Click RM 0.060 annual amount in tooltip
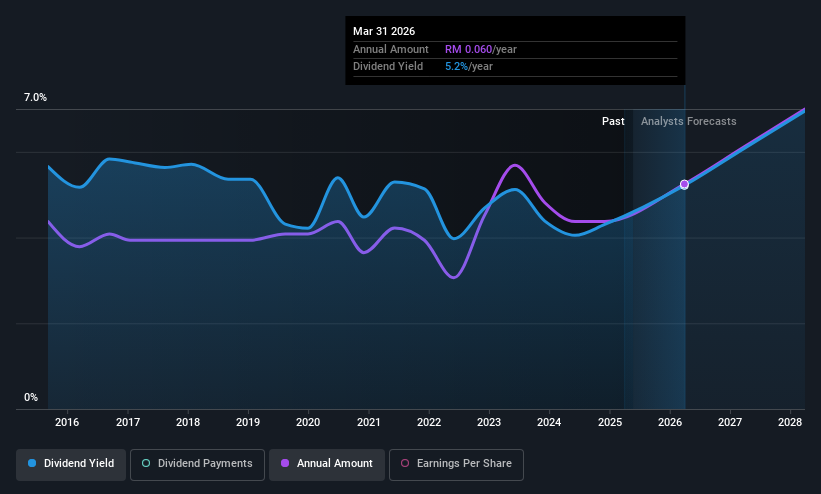This screenshot has width=821, height=494. [x=468, y=49]
